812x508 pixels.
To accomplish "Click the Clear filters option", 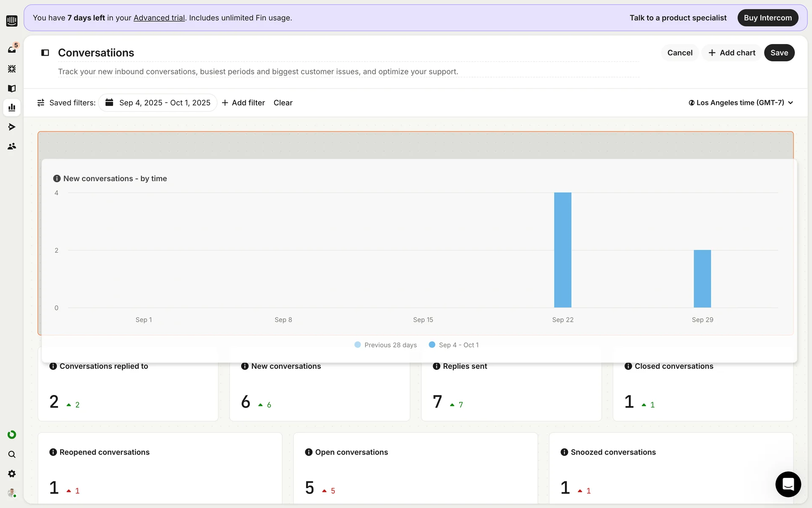I will (x=283, y=103).
